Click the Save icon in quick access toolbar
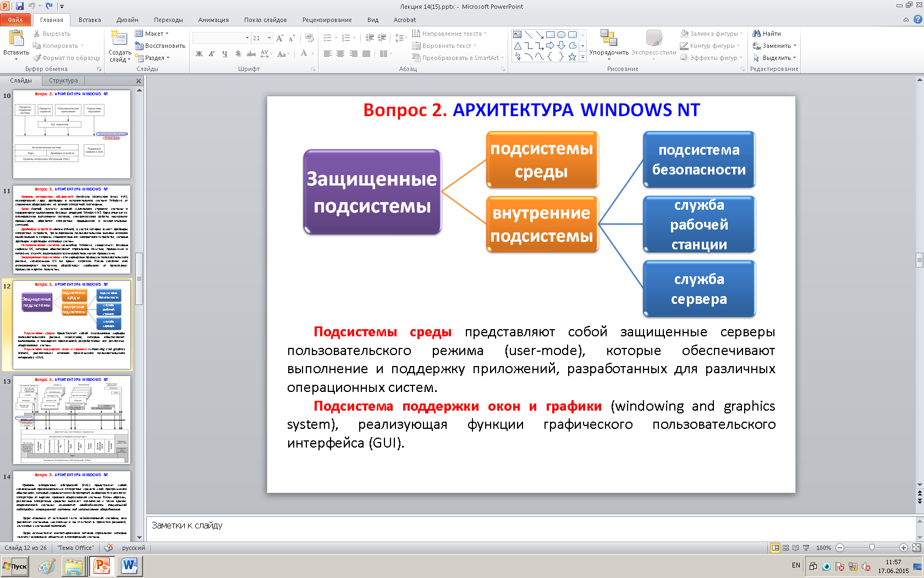Viewport: 924px width, 578px height. (20, 6)
